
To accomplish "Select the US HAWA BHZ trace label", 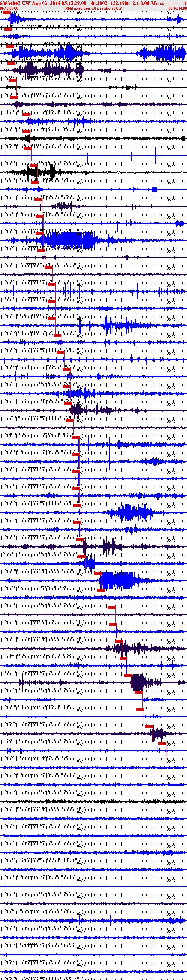I will pos(44,655).
